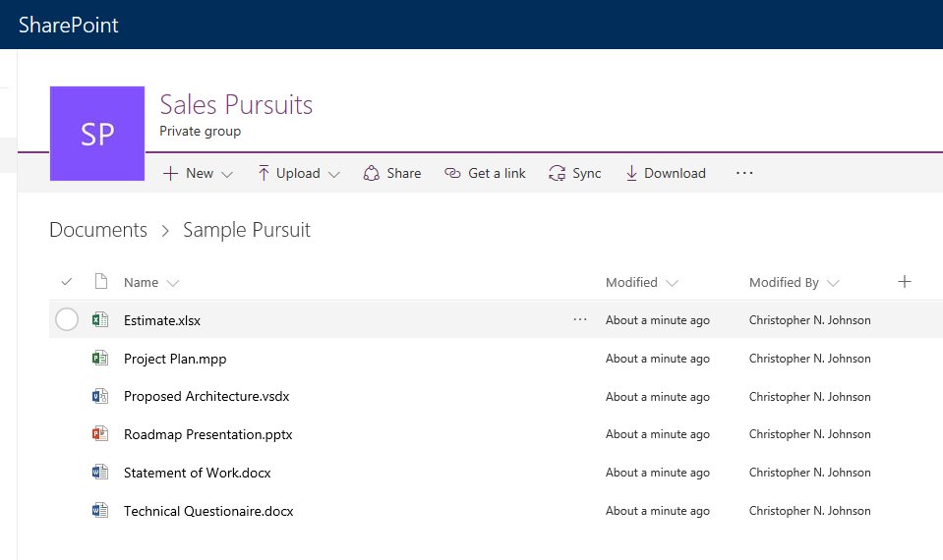The width and height of the screenshot is (943, 560).
Task: Open the New dropdown menu
Action: (x=198, y=173)
